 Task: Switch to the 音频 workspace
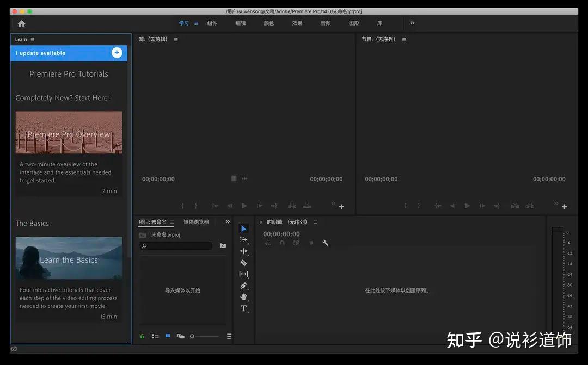326,23
